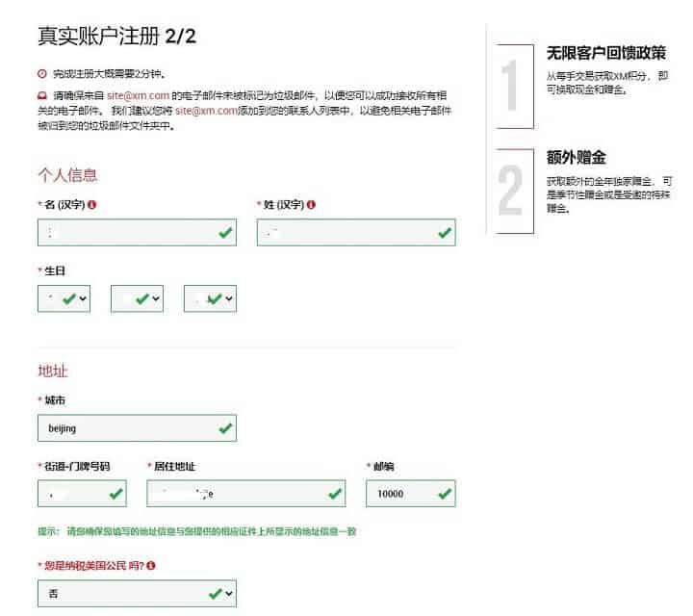Click the info icon beside the US citizen question
The width and height of the screenshot is (693, 616).
[151, 566]
